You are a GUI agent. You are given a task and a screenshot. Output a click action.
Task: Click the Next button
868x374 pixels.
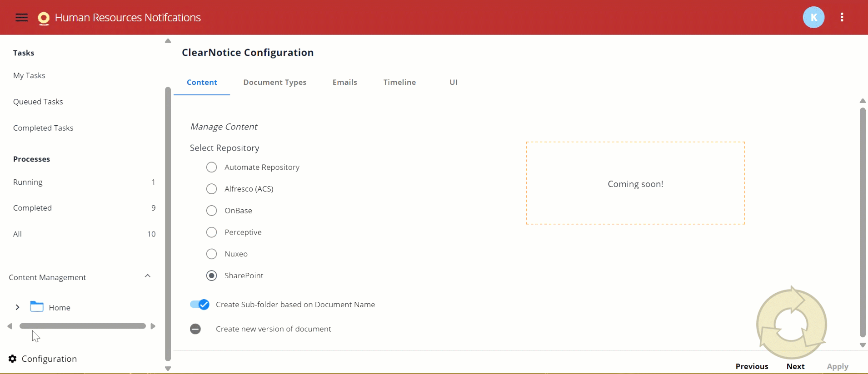(x=795, y=366)
